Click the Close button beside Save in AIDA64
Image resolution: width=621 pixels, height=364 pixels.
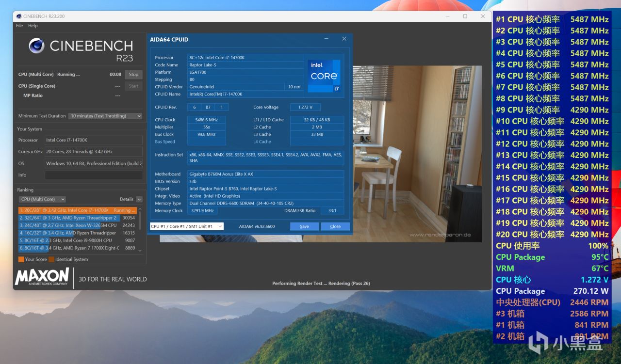tap(335, 226)
